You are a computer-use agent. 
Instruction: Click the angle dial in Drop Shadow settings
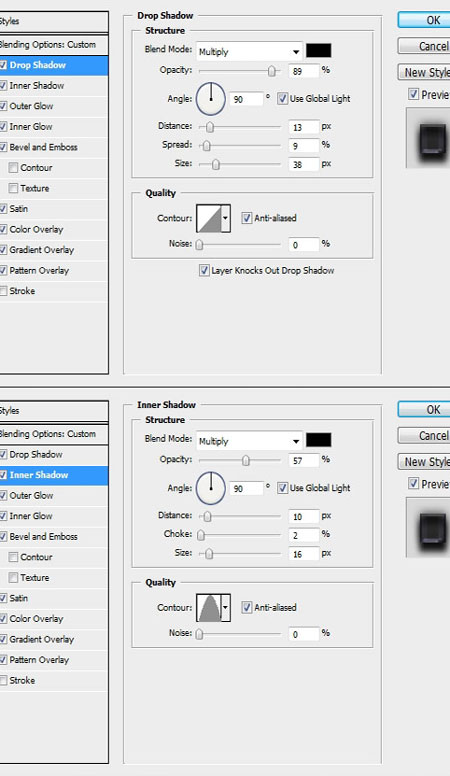coord(211,98)
